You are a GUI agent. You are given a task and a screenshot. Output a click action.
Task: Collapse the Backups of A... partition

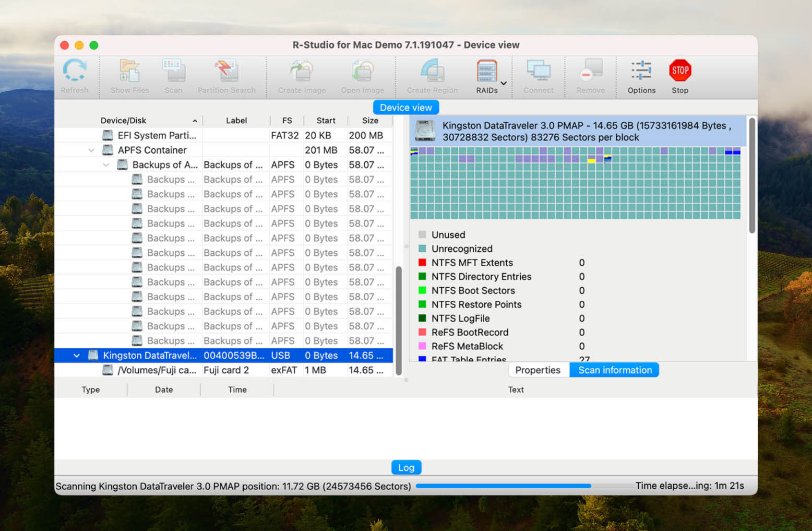point(106,164)
